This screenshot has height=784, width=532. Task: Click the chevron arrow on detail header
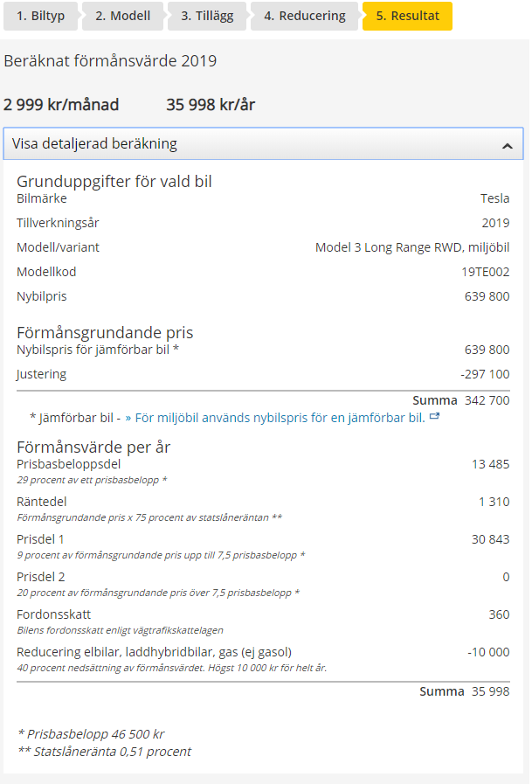pos(507,145)
